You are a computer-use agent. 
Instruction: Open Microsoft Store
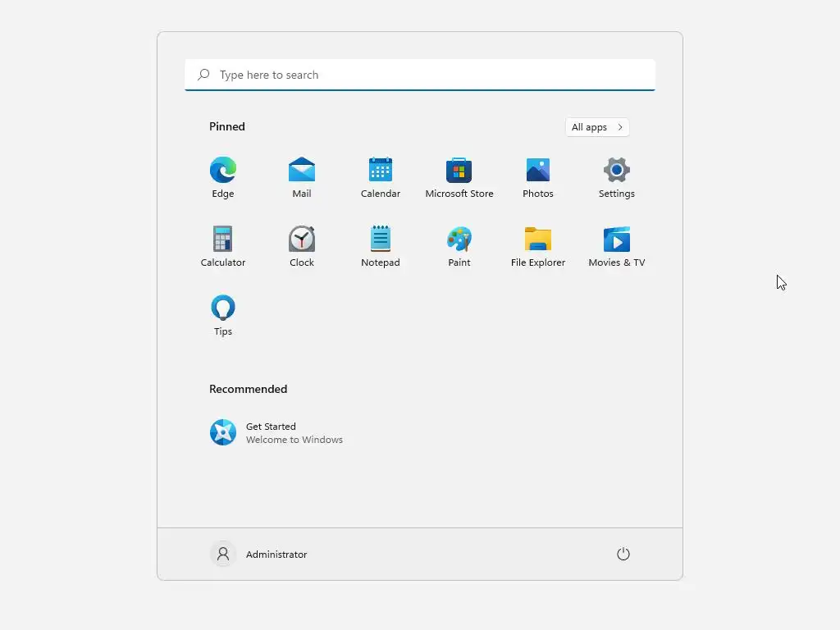coord(459,178)
